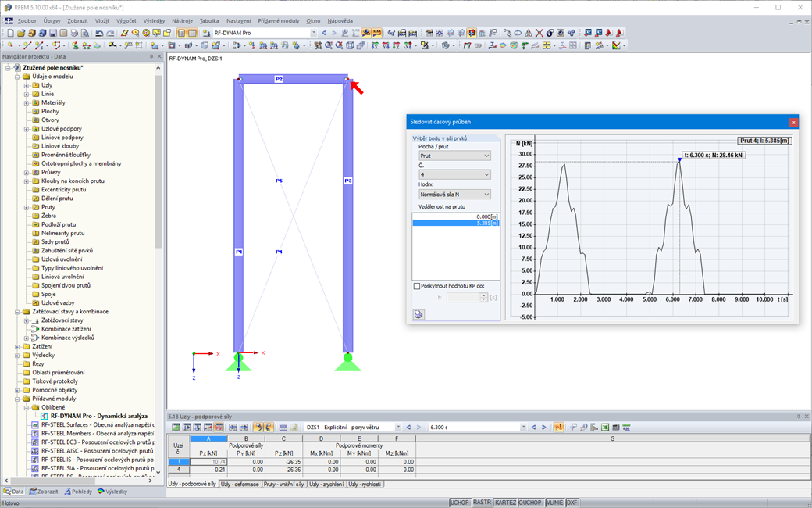Image resolution: width=812 pixels, height=508 pixels.
Task: Click the previous module arrow next to RF-DYNAM Pro
Action: 324,33
